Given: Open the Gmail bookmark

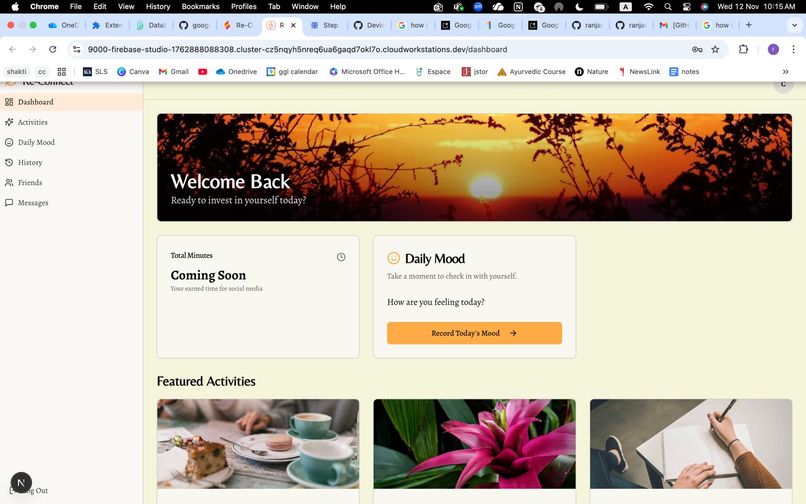Looking at the screenshot, I should pos(174,71).
